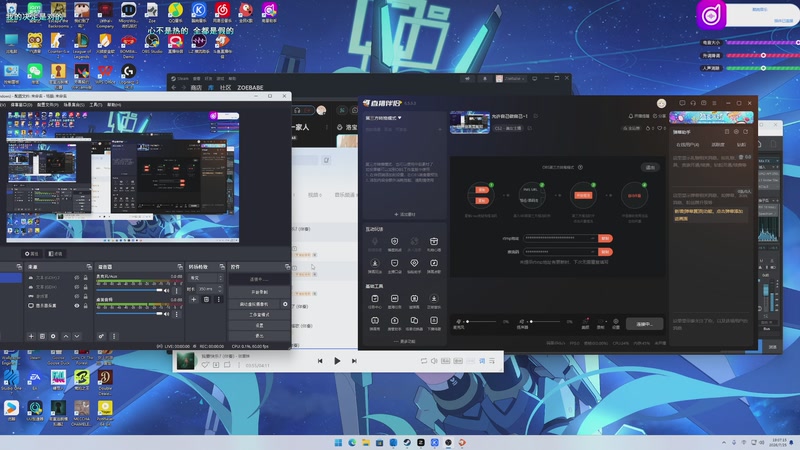This screenshot has width=800, height=450.
Task: Open Steam notifications bell
Action: (x=485, y=79)
